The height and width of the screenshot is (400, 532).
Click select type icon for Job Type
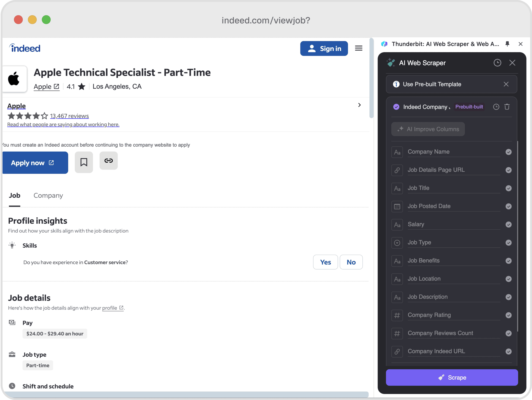[x=397, y=243]
